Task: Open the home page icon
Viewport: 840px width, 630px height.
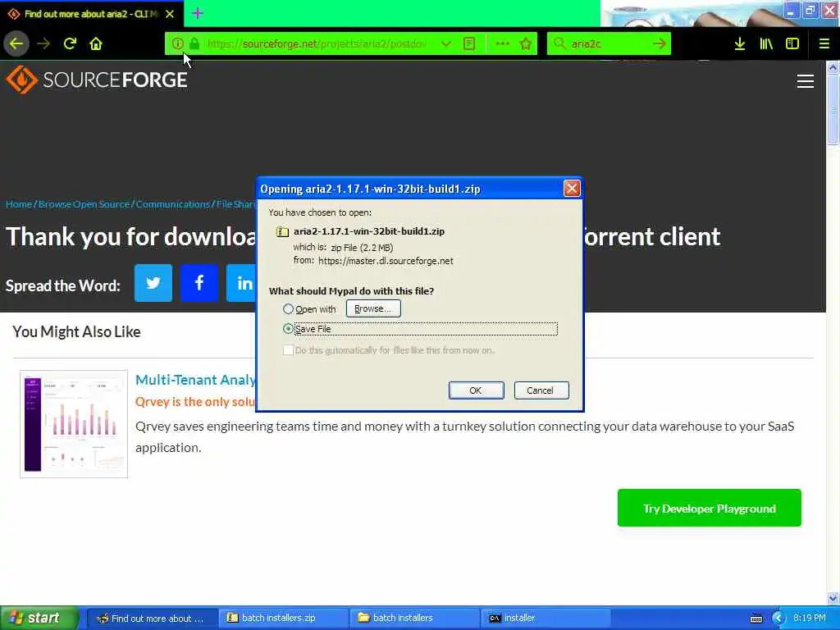Action: [96, 44]
